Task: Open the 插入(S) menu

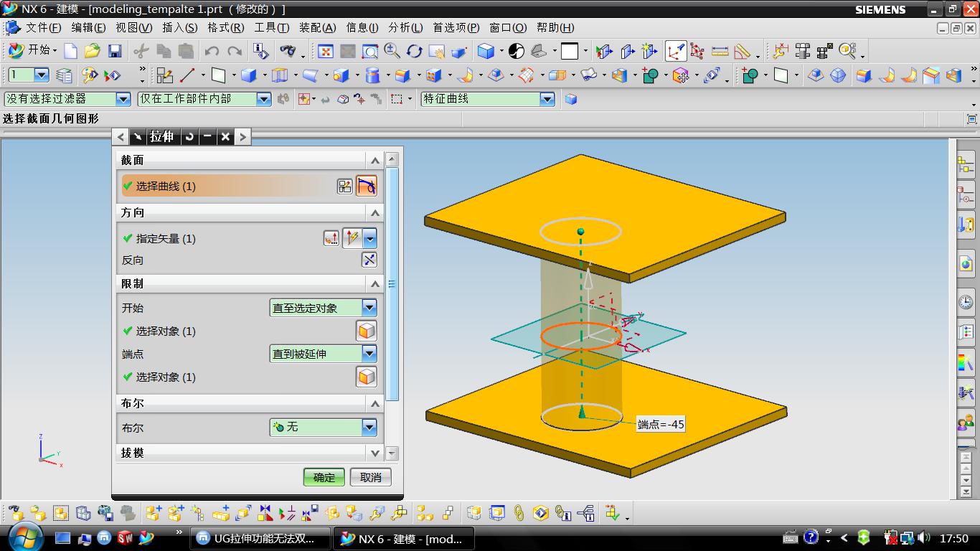Action: pos(179,28)
